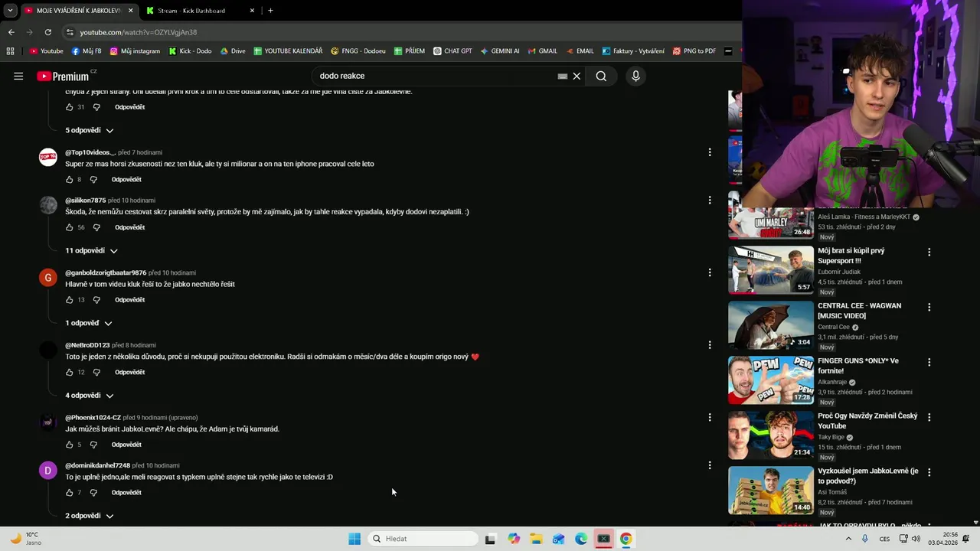
Task: Dislike the comment by @NeBroDD123
Action: coord(96,372)
